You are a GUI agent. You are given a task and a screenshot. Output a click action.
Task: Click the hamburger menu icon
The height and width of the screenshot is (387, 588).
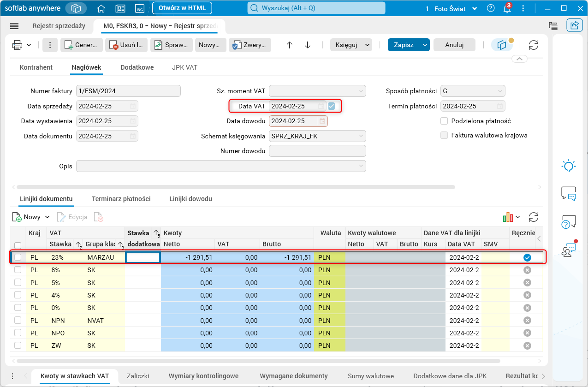(14, 26)
